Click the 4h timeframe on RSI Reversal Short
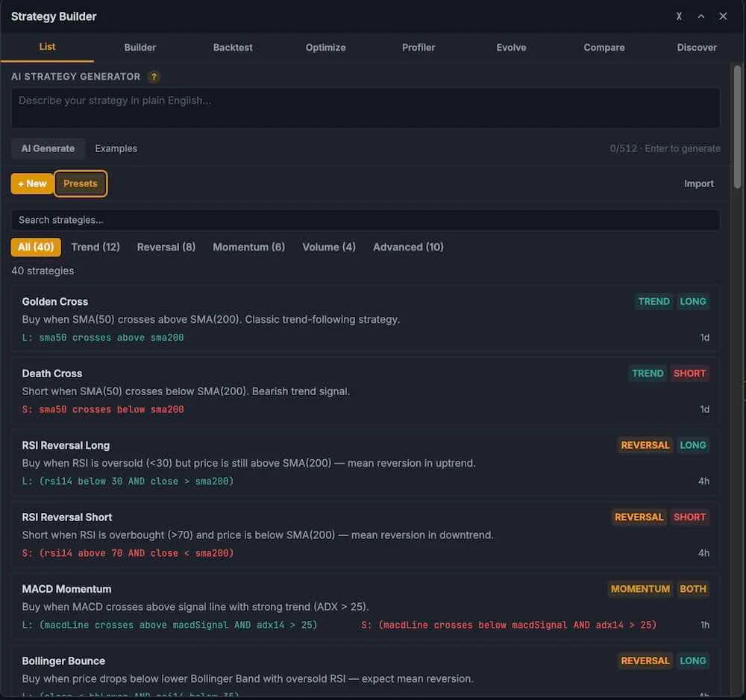Image resolution: width=746 pixels, height=700 pixels. 703,553
